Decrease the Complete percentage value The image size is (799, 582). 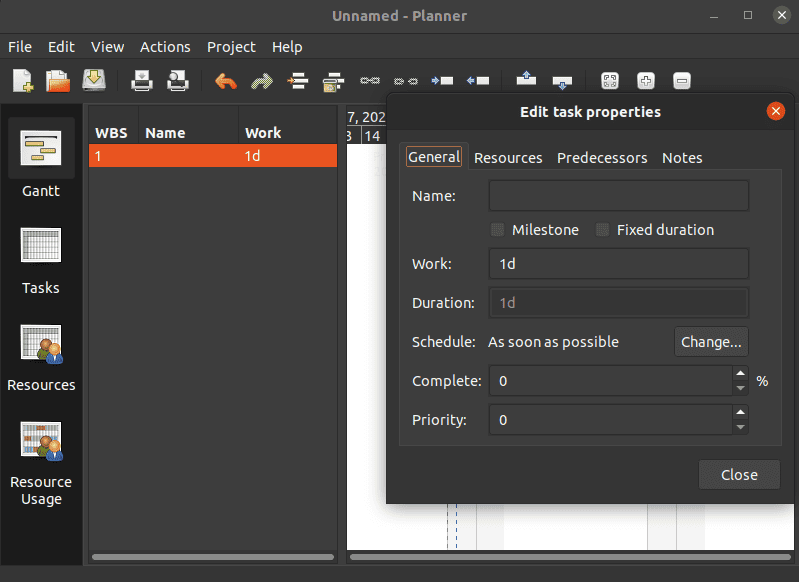click(x=740, y=388)
